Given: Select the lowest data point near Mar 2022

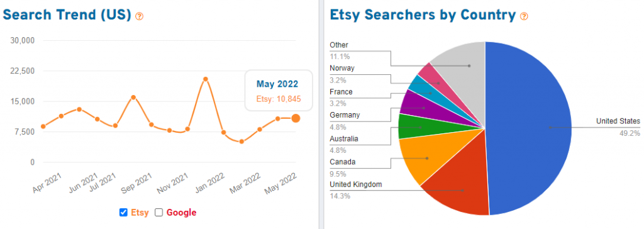Looking at the screenshot, I should click(241, 142).
